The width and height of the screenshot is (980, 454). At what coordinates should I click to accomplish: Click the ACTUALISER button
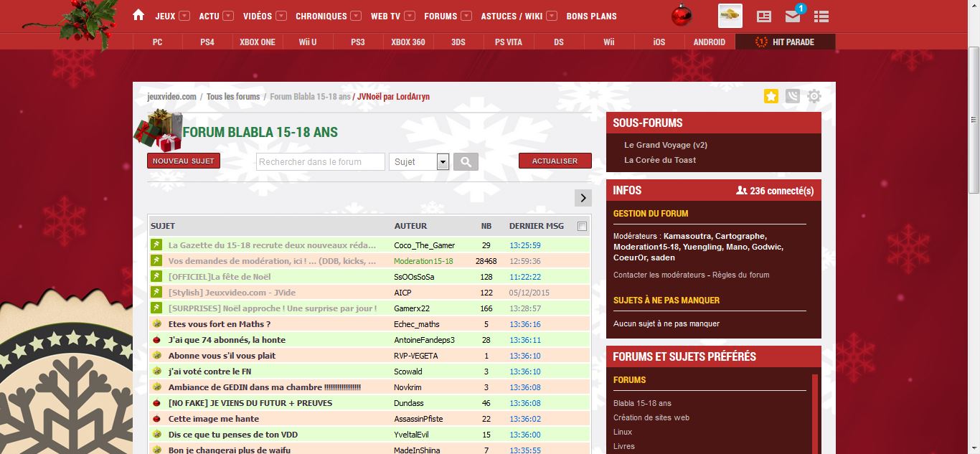[555, 161]
